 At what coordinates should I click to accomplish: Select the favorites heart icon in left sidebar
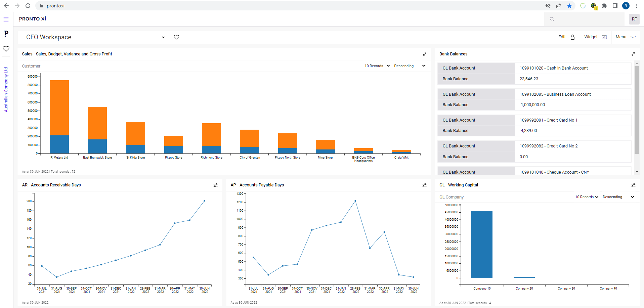tap(6, 49)
